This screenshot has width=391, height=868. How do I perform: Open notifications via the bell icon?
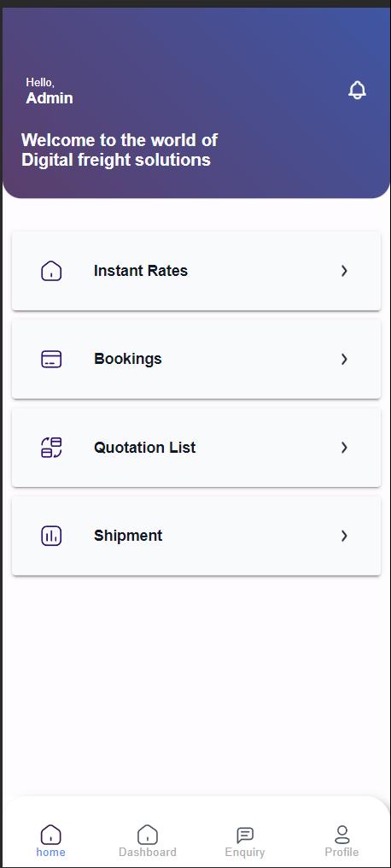point(357,91)
